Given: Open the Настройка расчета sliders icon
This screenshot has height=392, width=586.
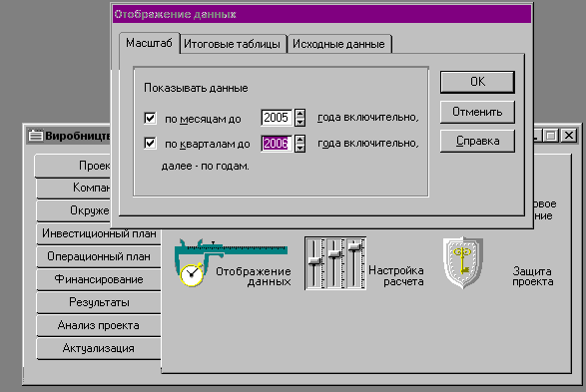Looking at the screenshot, I should coord(335,263).
